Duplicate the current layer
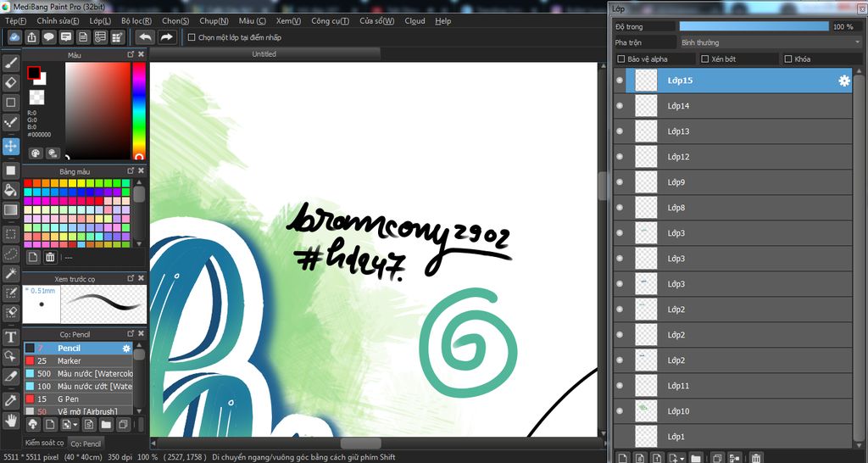This screenshot has height=463, width=868. [x=717, y=458]
